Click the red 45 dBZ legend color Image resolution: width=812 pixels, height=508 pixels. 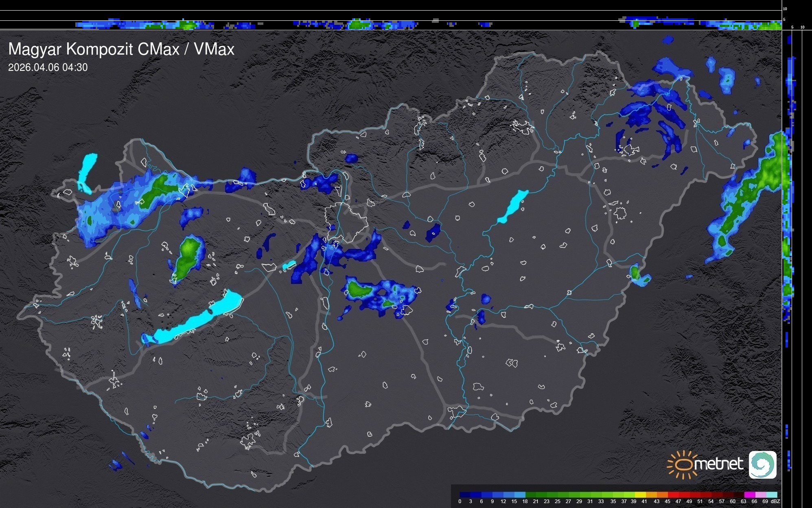point(673,495)
